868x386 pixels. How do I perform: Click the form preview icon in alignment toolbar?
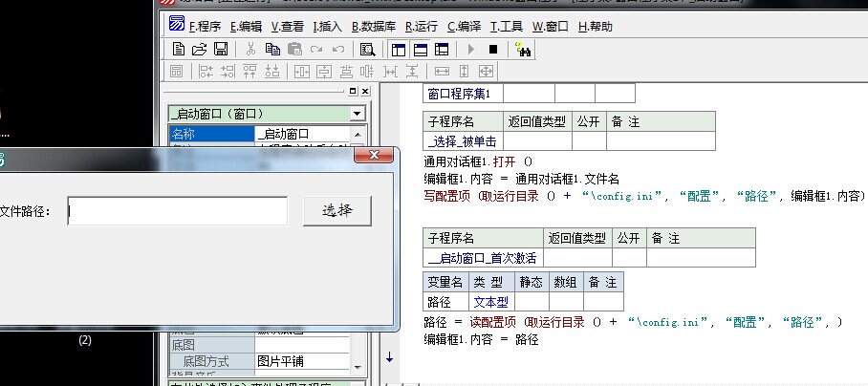[x=176, y=71]
